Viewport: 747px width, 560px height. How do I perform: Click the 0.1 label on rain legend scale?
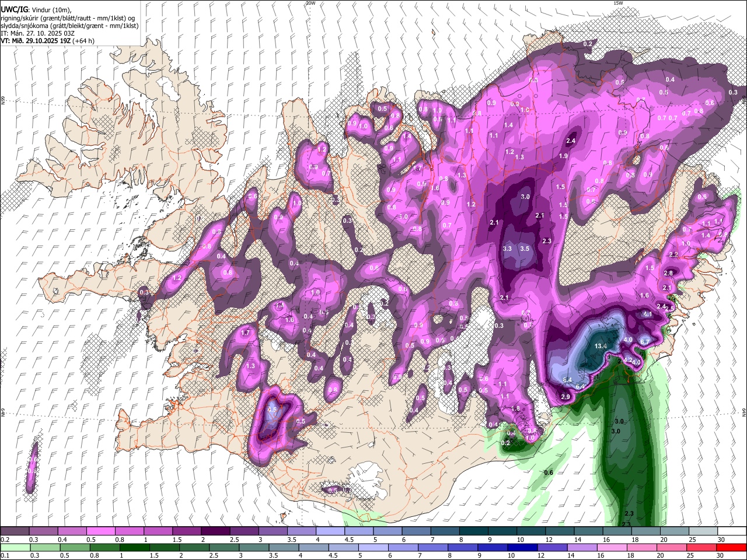pyautogui.click(x=5, y=555)
